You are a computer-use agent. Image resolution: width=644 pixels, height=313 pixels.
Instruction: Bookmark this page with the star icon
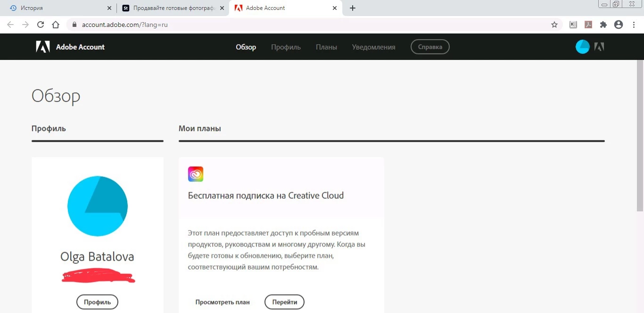tap(554, 25)
